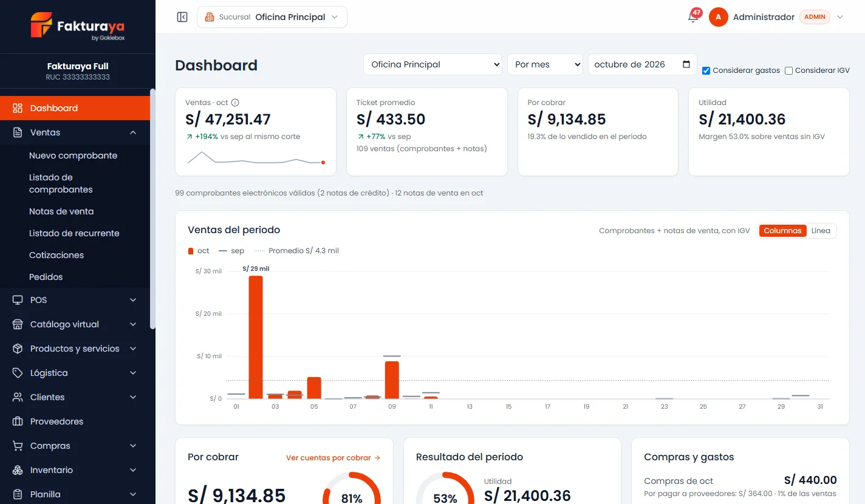
Task: Click the Catálogo virtual store icon
Action: pos(18,324)
